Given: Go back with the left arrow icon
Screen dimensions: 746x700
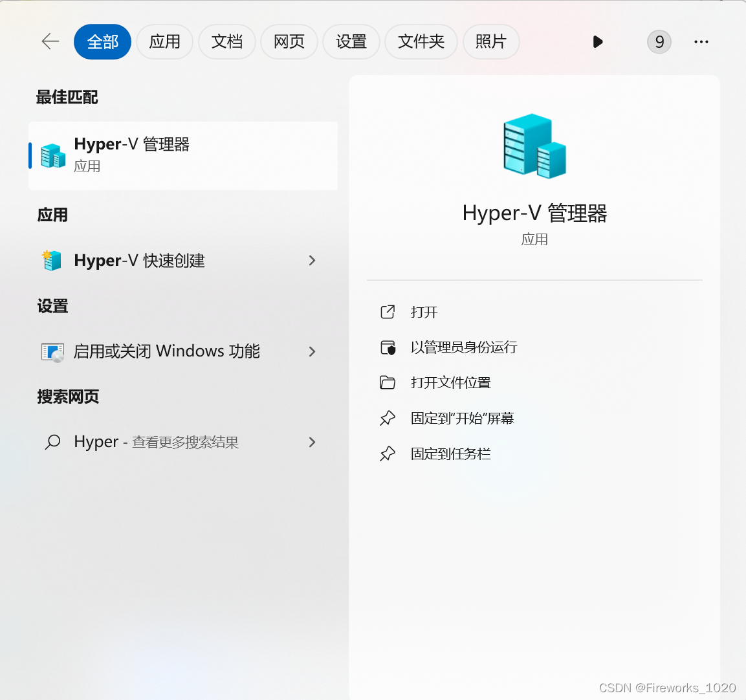Looking at the screenshot, I should (x=50, y=42).
